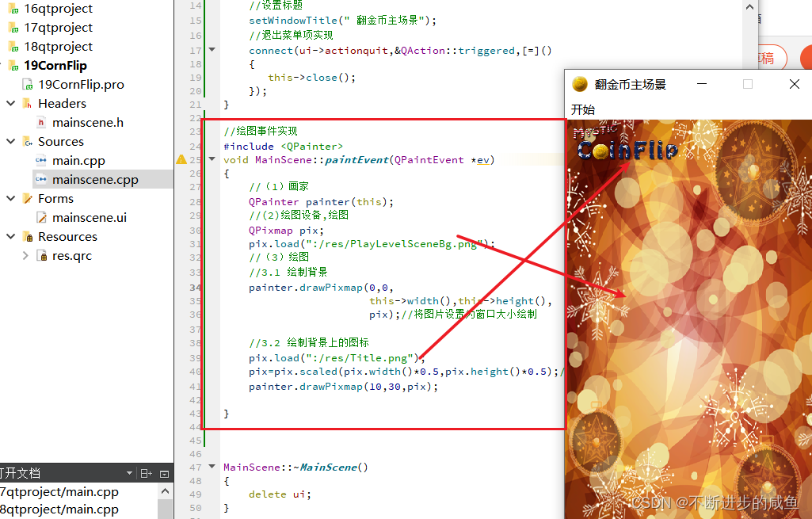This screenshot has width=812, height=519.
Task: Maximize the 翻金币主场景 window
Action: coord(748,84)
